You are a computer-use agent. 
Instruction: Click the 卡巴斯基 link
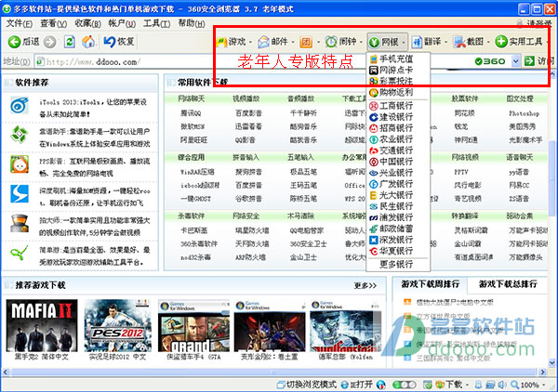coord(194,230)
